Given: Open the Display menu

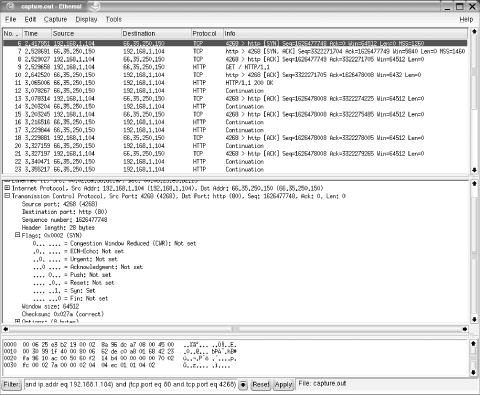Looking at the screenshot, I should 86,19.
